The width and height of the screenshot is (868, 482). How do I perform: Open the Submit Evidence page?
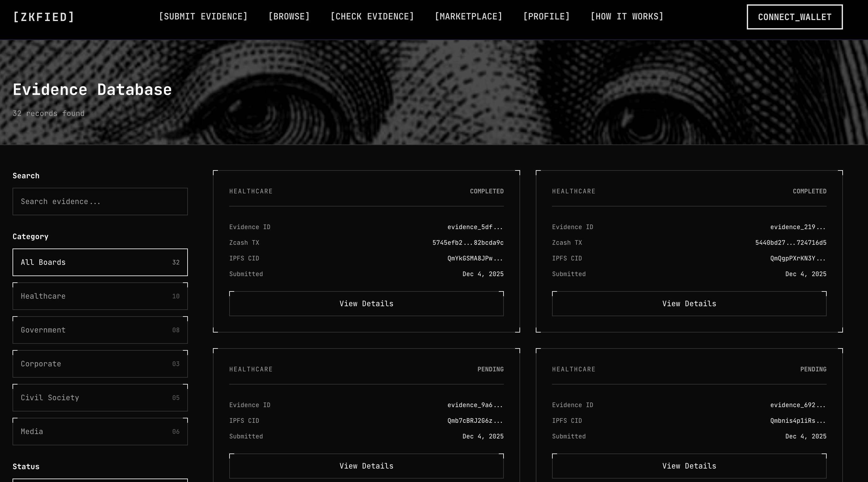[x=203, y=17]
